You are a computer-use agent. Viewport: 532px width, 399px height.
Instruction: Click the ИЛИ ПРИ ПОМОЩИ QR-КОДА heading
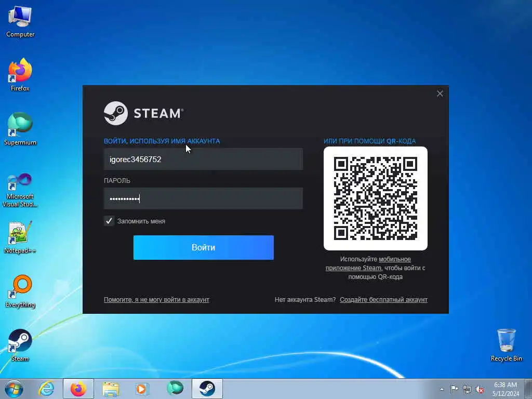(x=369, y=141)
